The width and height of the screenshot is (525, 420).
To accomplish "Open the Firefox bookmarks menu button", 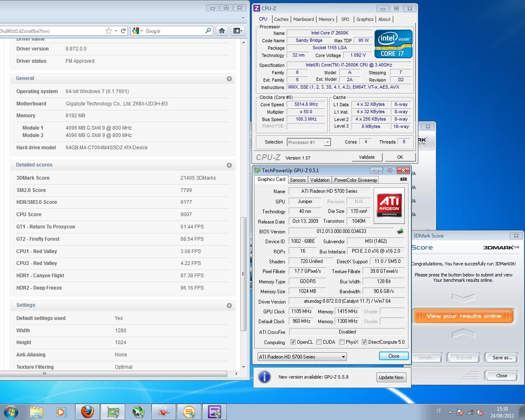I will tap(237, 31).
